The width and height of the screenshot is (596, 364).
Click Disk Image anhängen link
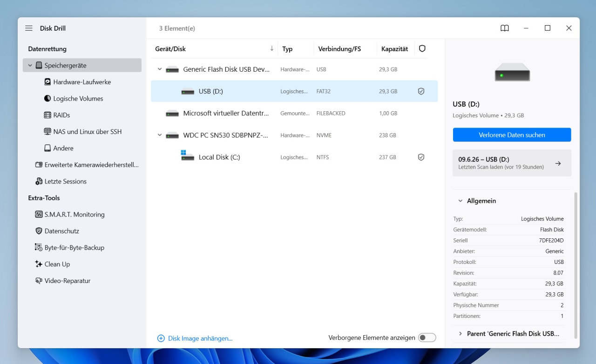[x=200, y=338]
